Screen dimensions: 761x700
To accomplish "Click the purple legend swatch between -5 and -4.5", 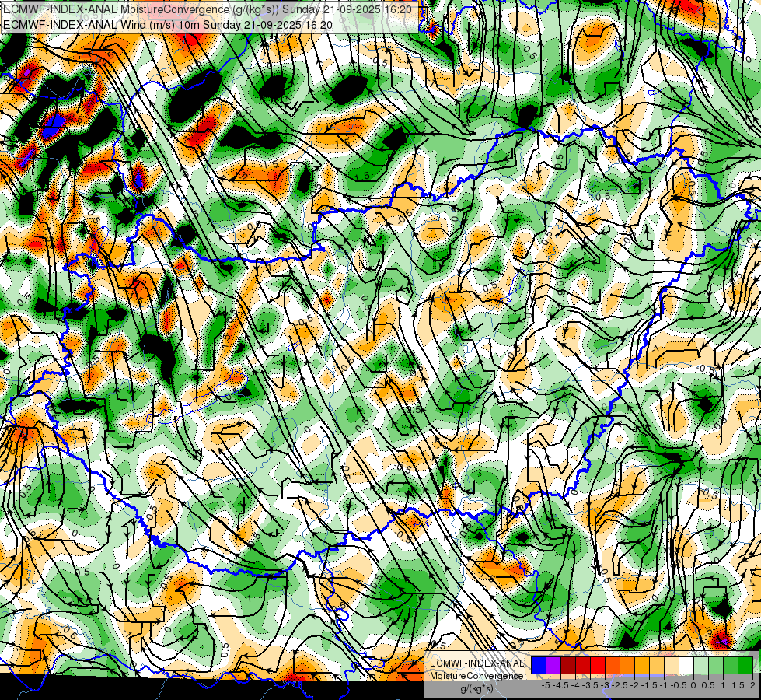I will pos(553,666).
